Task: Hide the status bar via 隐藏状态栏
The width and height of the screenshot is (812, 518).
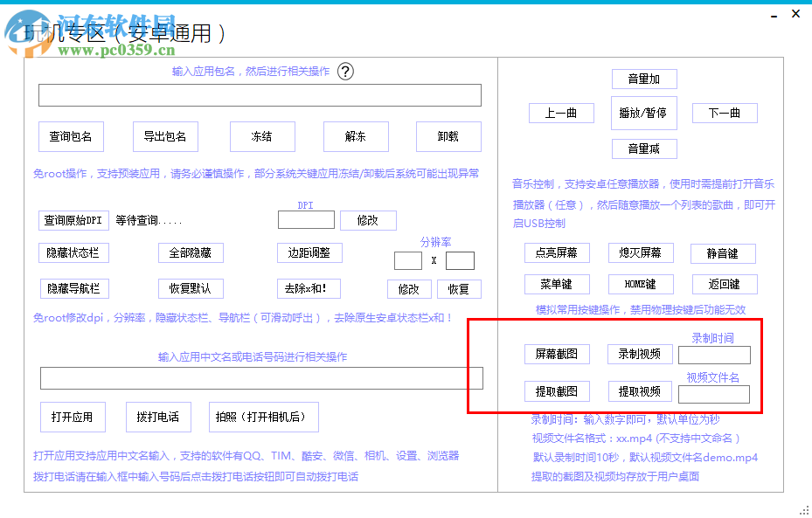Action: tap(73, 252)
